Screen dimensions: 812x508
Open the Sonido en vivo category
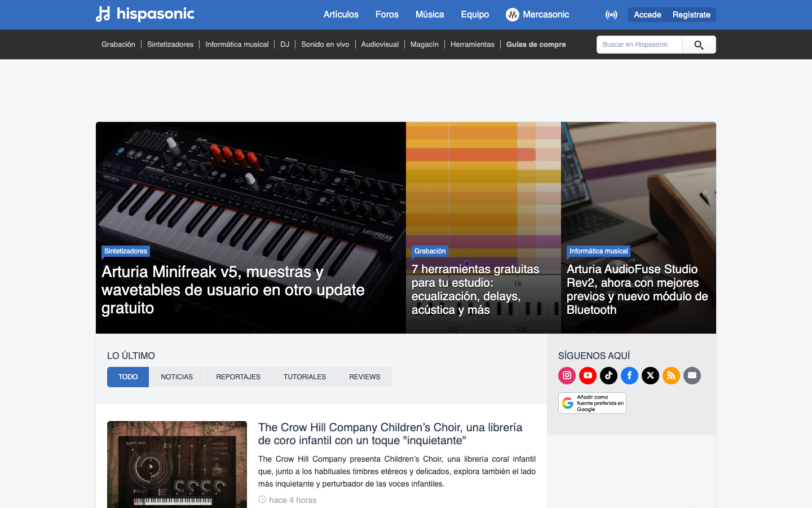325,45
